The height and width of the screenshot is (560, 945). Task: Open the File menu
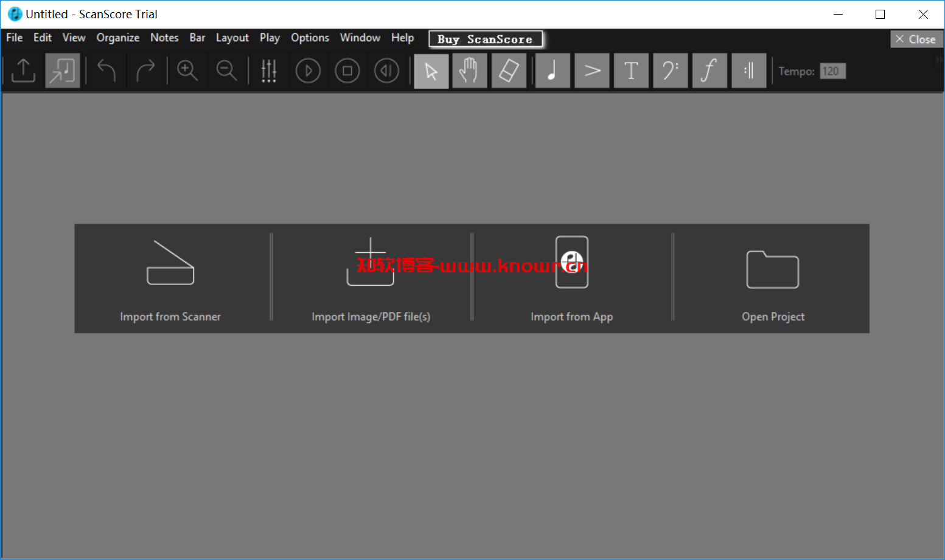tap(15, 38)
